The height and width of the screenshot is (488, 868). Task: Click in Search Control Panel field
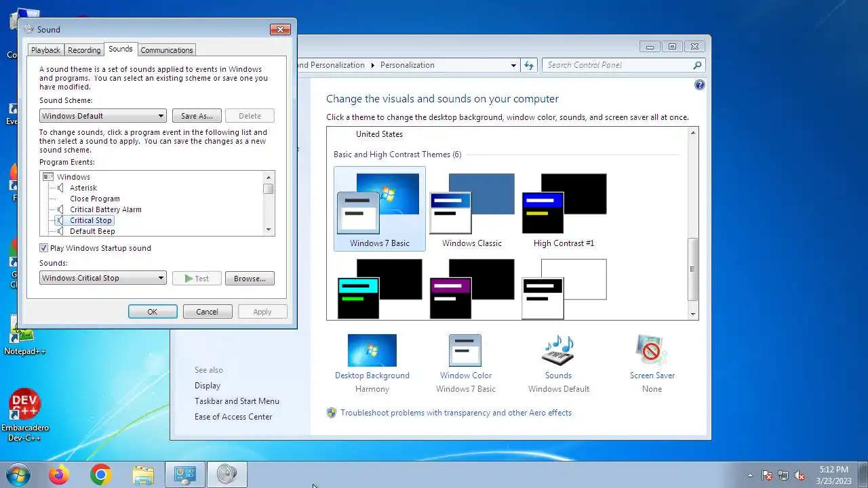click(617, 65)
